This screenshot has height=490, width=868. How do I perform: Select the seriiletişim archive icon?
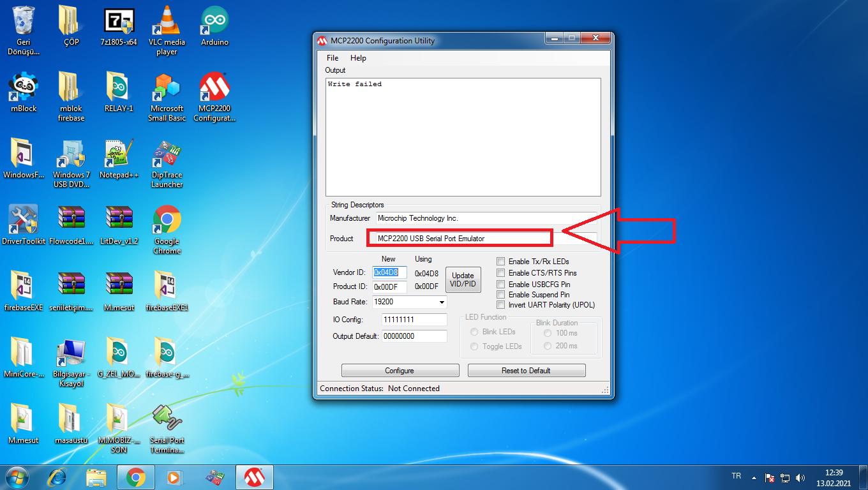tap(71, 292)
